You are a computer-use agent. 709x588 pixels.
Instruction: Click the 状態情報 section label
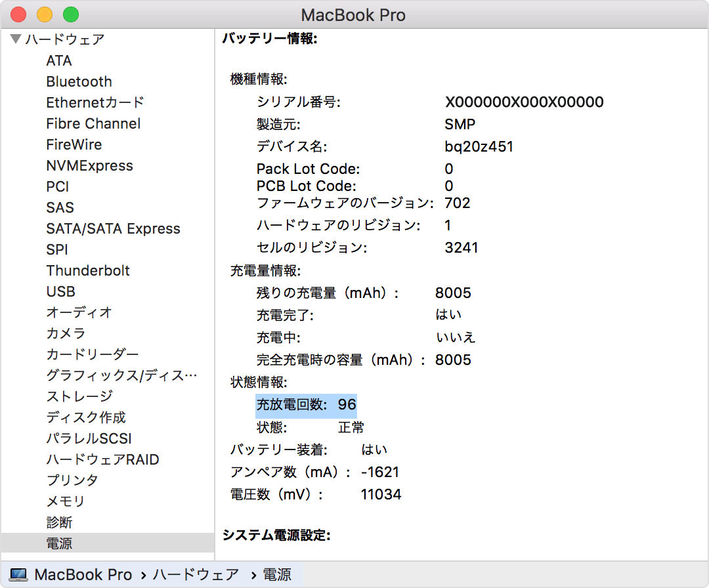[259, 383]
